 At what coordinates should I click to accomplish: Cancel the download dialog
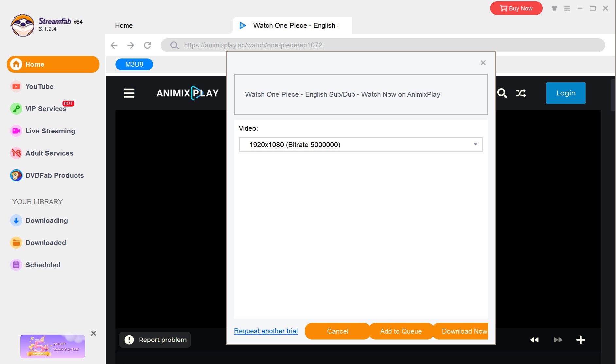(338, 331)
